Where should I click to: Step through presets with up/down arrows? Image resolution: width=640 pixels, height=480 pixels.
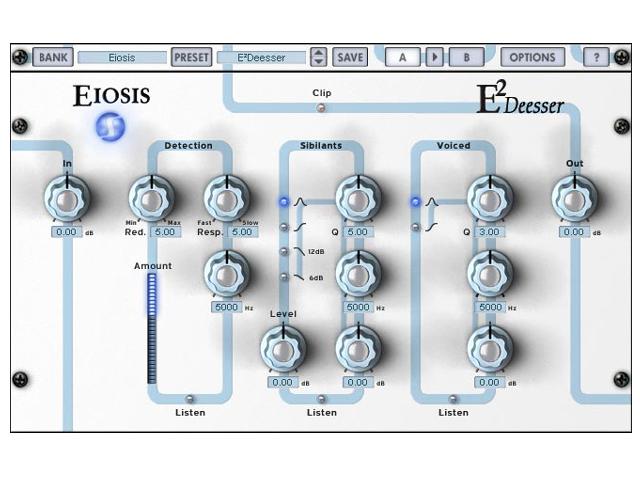point(318,57)
